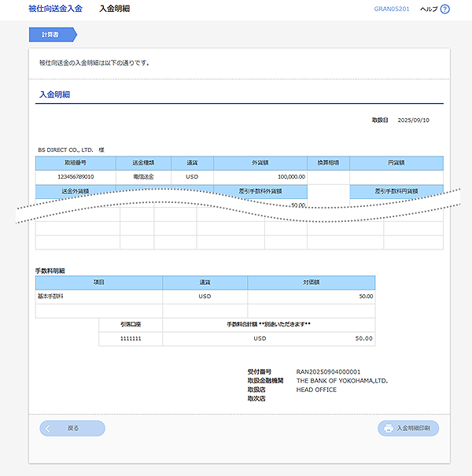This screenshot has height=476, width=472.
Task: Click the 換算相場 column header
Action: click(328, 163)
